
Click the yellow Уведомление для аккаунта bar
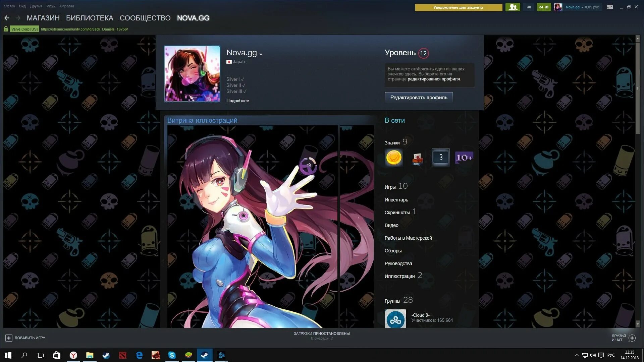coord(458,7)
